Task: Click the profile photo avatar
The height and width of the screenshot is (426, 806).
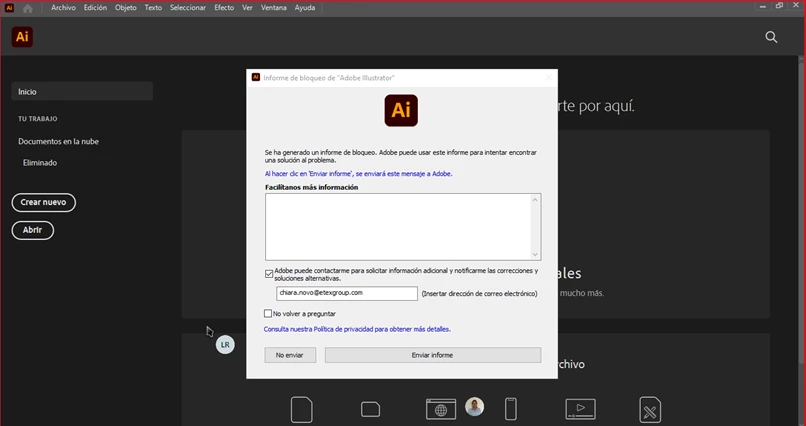Action: 474,406
